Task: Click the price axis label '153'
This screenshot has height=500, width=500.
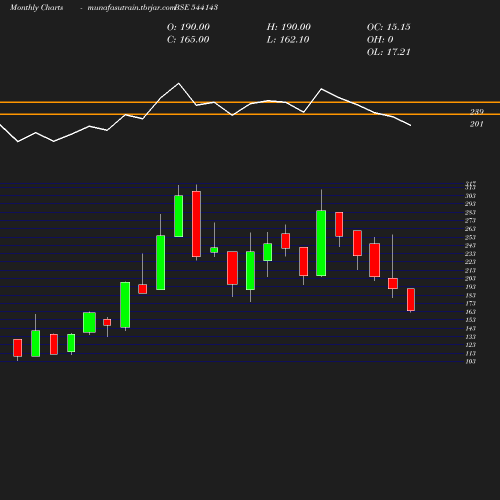Action: tap(470, 320)
